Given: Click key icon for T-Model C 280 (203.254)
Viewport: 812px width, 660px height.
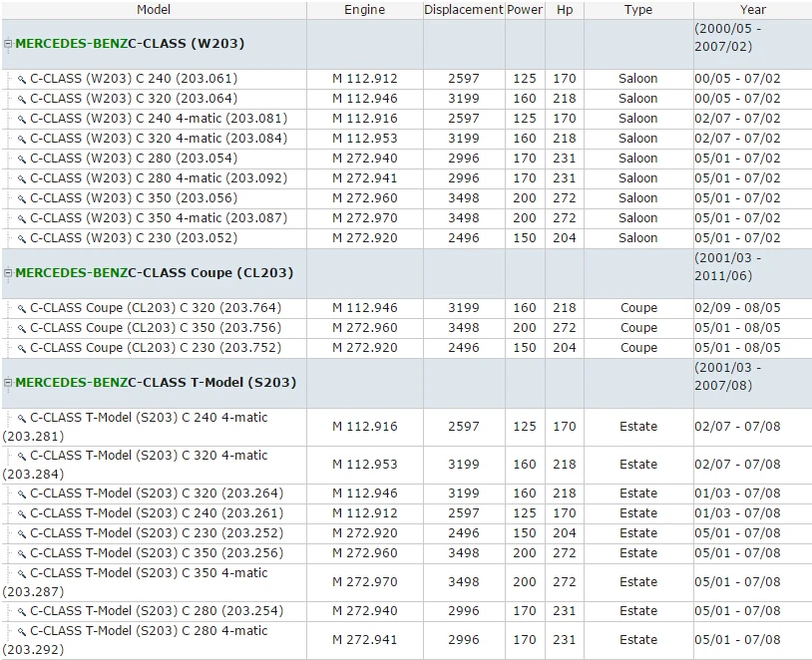Looking at the screenshot, I should pyautogui.click(x=22, y=611).
